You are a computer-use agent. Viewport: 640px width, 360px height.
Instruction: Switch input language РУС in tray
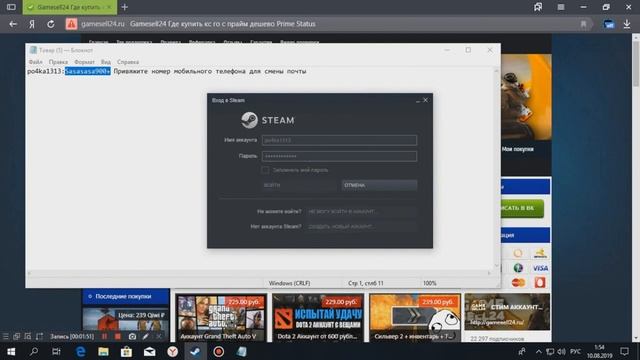pyautogui.click(x=576, y=351)
